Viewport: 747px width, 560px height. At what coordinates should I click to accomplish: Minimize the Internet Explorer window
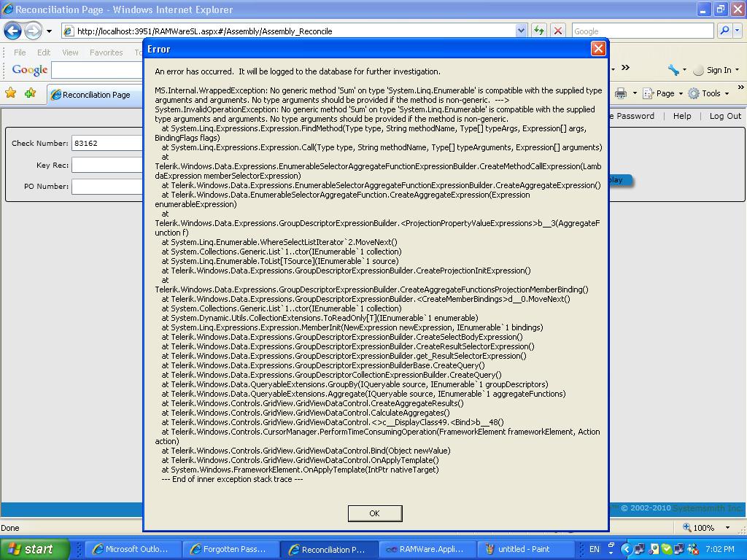click(x=703, y=9)
